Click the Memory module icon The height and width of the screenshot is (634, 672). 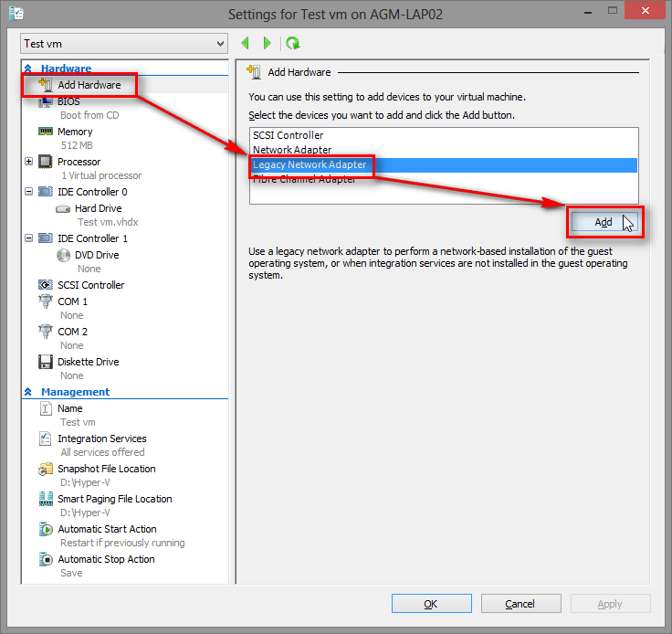[x=46, y=132]
